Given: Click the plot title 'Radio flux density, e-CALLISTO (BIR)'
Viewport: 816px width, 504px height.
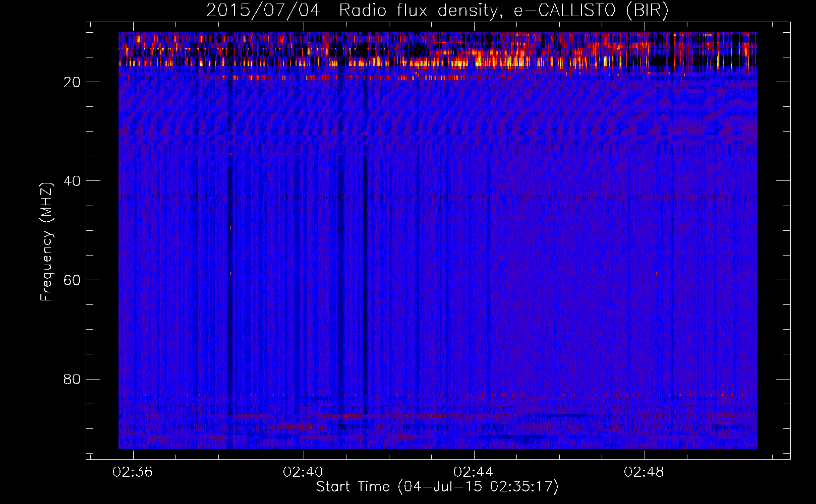Looking at the screenshot, I should 504,11.
